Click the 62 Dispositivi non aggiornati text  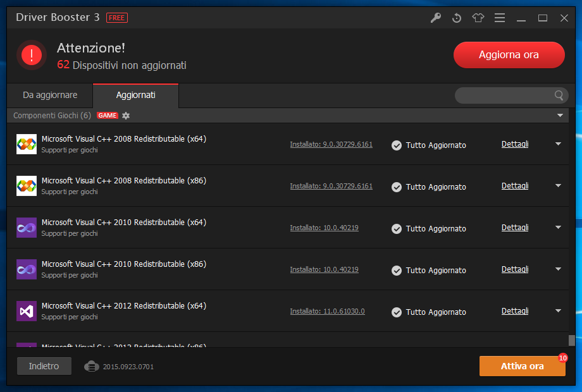tap(121, 65)
